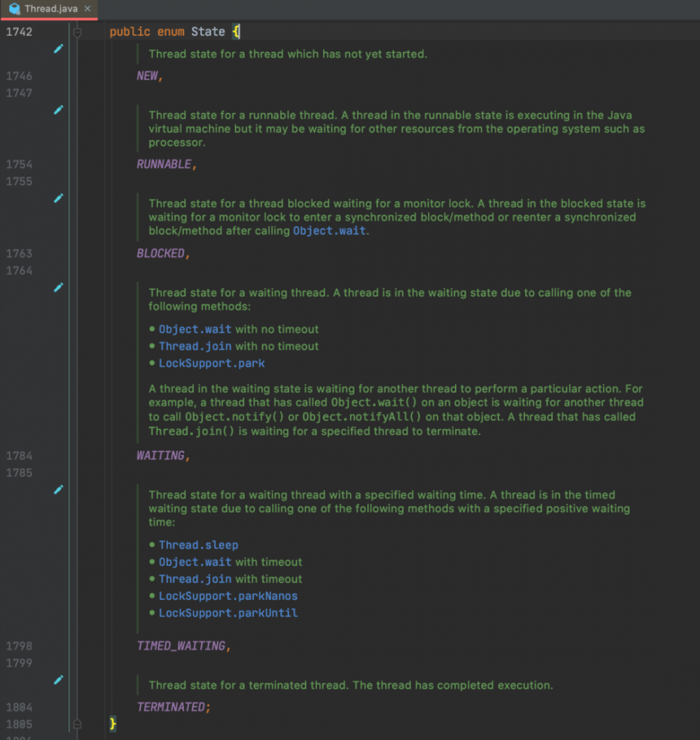700x740 pixels.
Task: Open the LockSupport.parkNanos link
Action: point(227,596)
